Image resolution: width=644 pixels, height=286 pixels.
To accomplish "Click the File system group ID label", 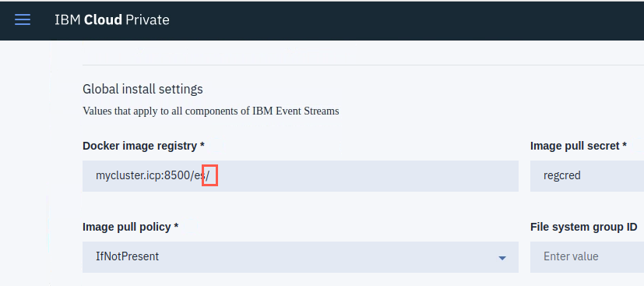I will (583, 227).
